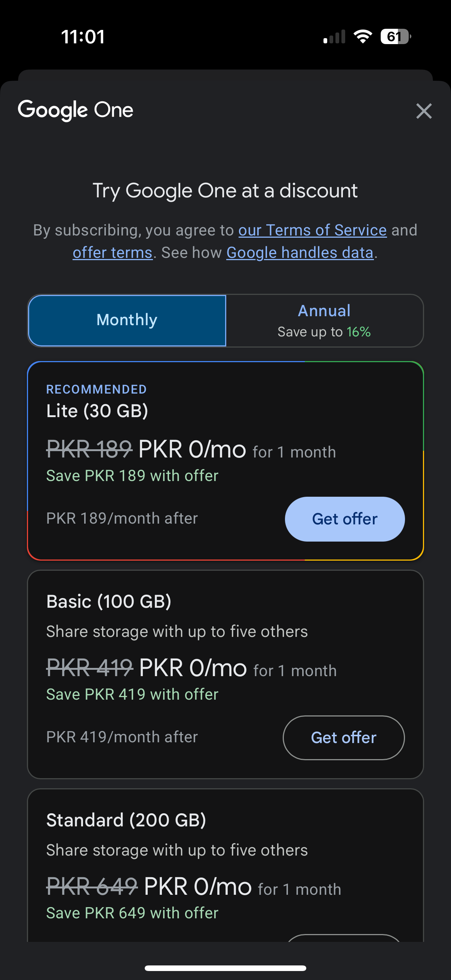Open the Terms of Service link
The image size is (451, 980).
[313, 230]
